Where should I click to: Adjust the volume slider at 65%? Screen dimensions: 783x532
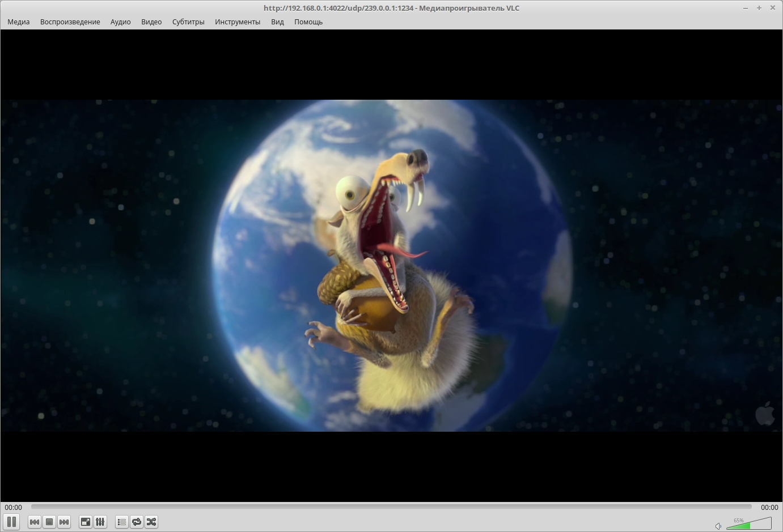(748, 524)
